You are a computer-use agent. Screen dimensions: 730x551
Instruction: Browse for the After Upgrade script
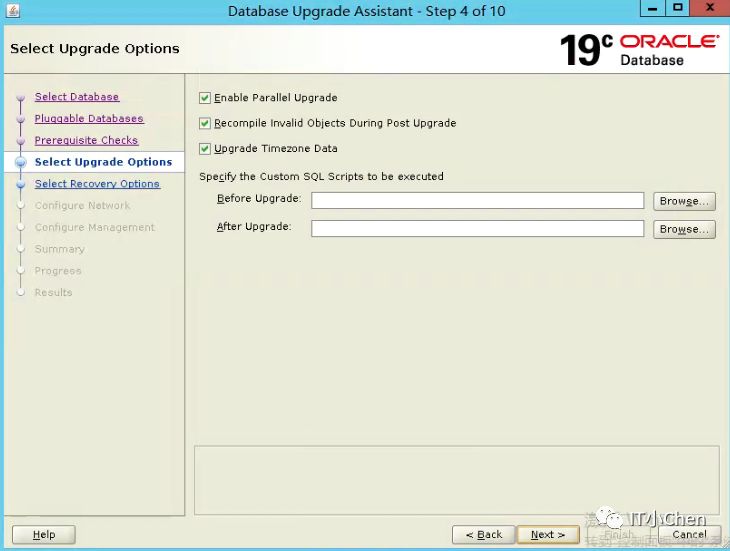click(684, 229)
